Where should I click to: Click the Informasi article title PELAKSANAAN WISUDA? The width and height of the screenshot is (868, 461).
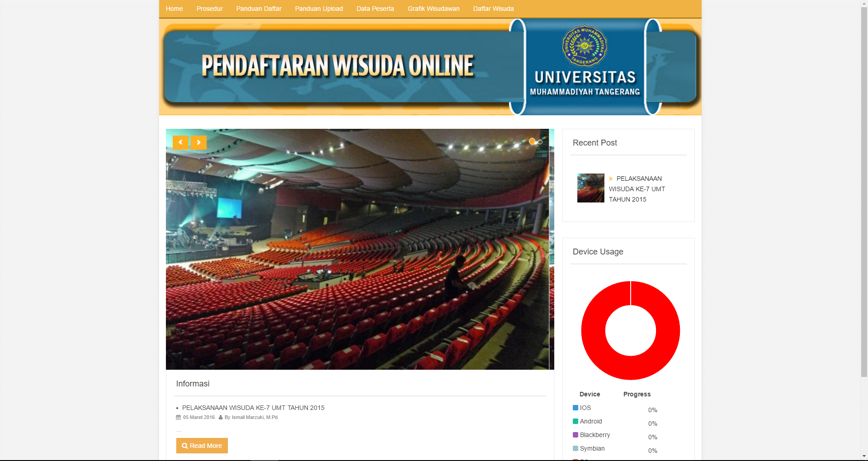click(253, 408)
